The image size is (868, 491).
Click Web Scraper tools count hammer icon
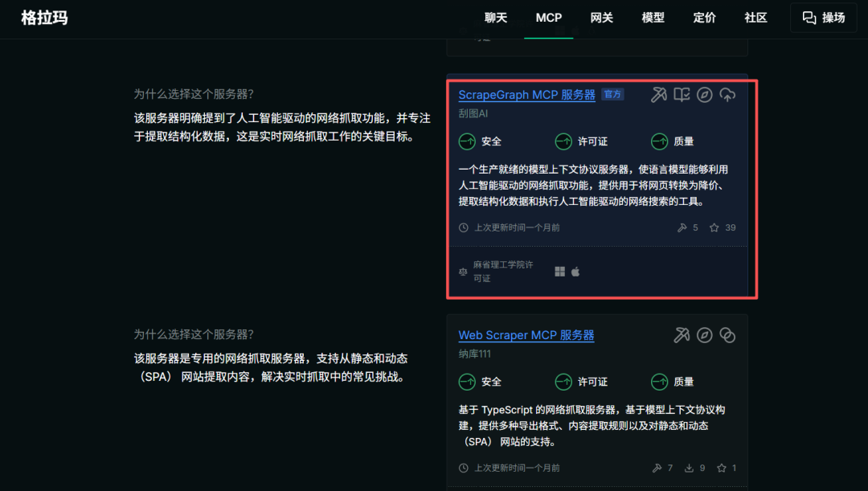click(657, 468)
